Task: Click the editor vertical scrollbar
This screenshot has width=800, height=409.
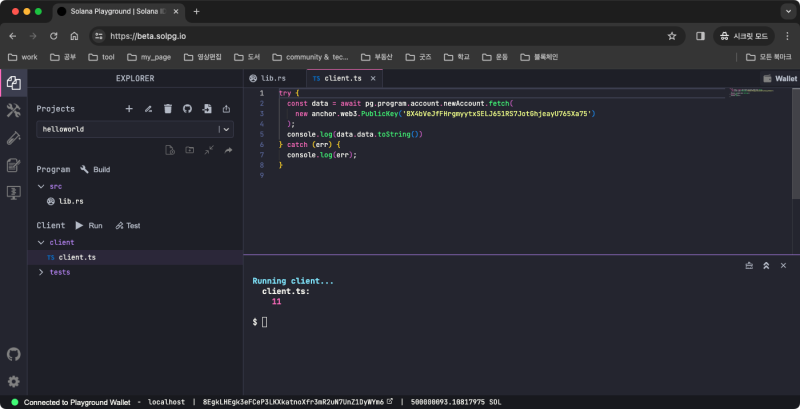Action: 795,143
